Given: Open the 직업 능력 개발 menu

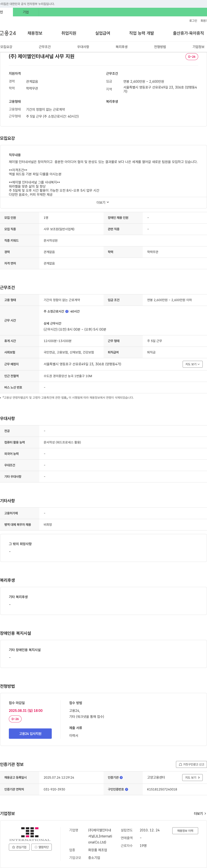Looking at the screenshot, I should (x=142, y=33).
